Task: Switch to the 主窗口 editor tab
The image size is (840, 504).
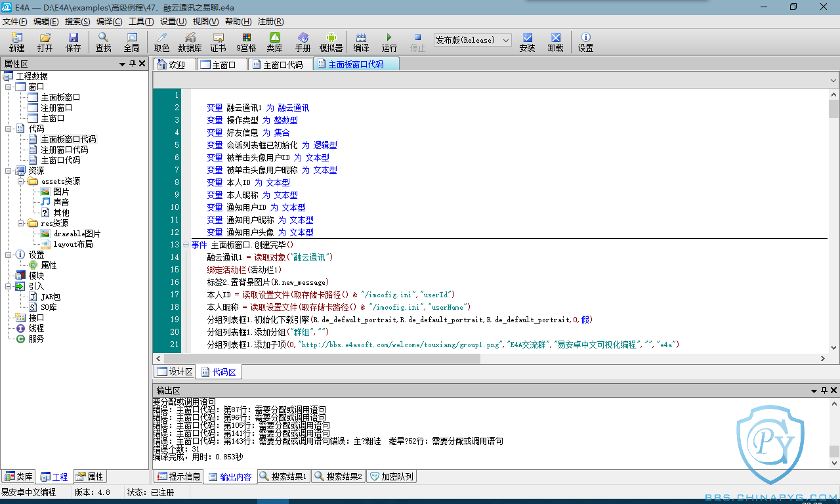Action: tap(222, 64)
